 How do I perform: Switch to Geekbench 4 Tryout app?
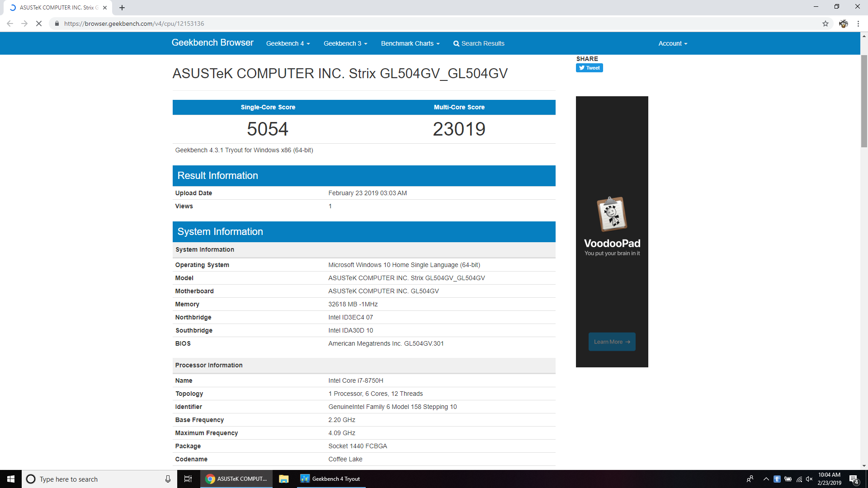pyautogui.click(x=331, y=479)
